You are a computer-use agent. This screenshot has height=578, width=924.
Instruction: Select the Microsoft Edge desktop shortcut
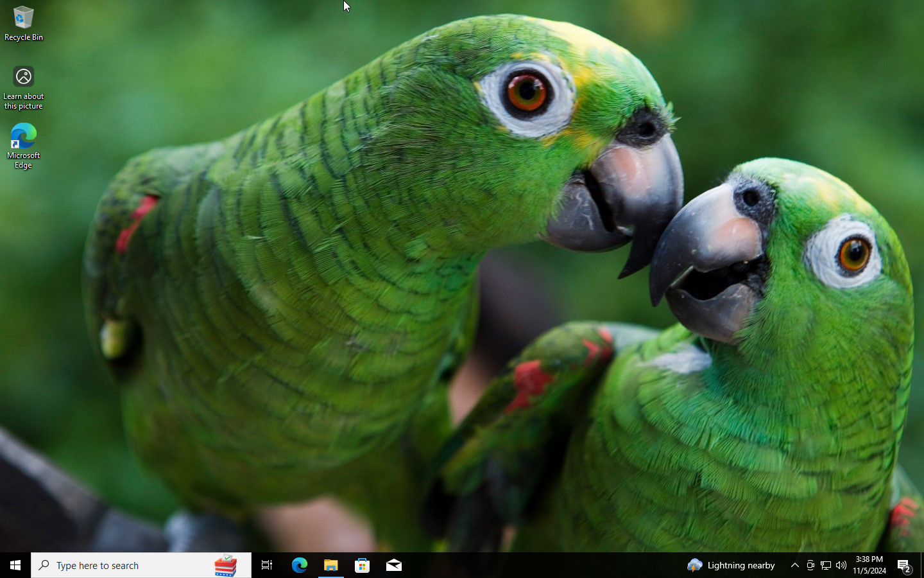point(23,145)
